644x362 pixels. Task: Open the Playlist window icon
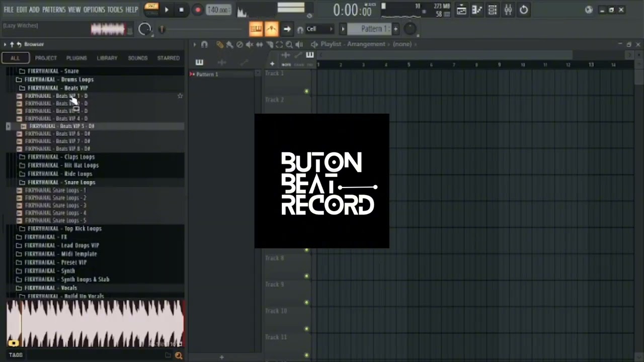[461, 10]
